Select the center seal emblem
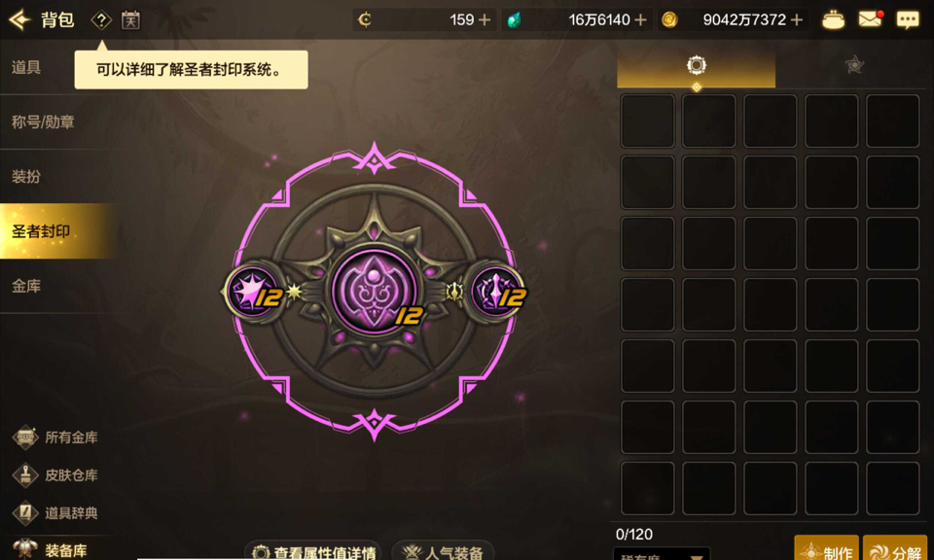 tap(374, 292)
